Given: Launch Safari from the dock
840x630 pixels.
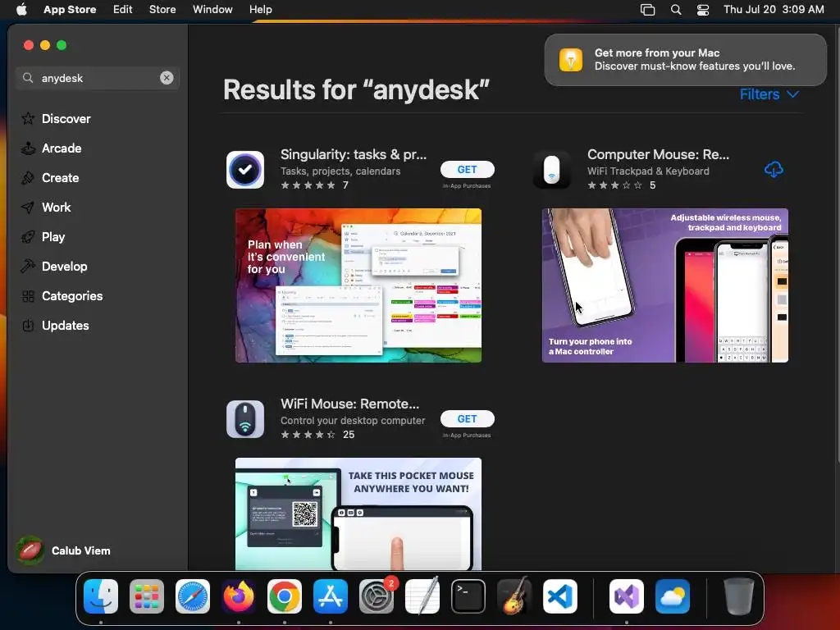Looking at the screenshot, I should [x=193, y=596].
